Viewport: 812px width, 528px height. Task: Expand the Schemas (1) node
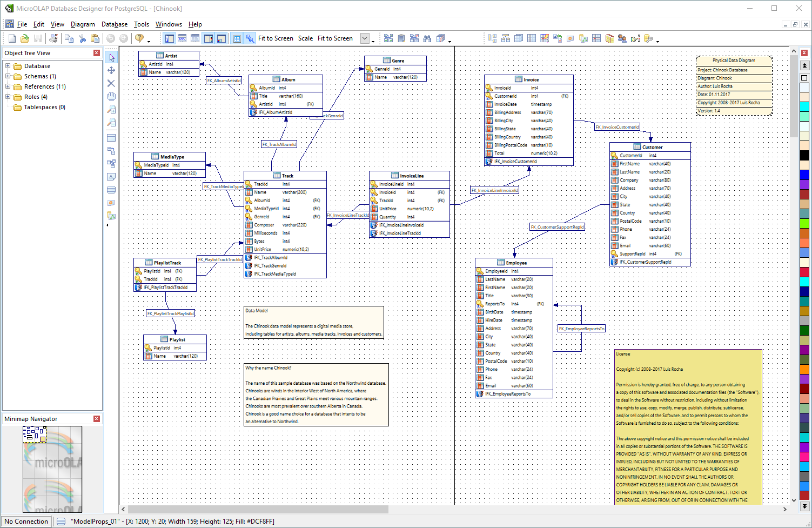coord(8,76)
